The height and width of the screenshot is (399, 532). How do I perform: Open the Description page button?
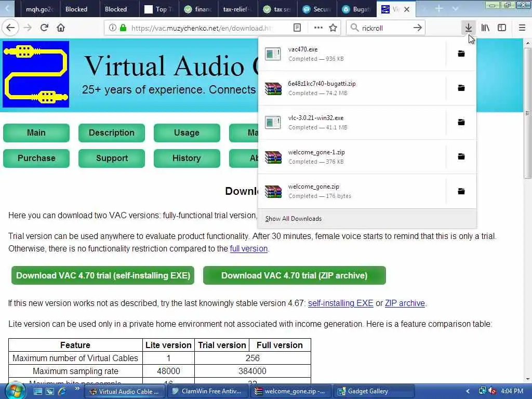click(x=112, y=132)
